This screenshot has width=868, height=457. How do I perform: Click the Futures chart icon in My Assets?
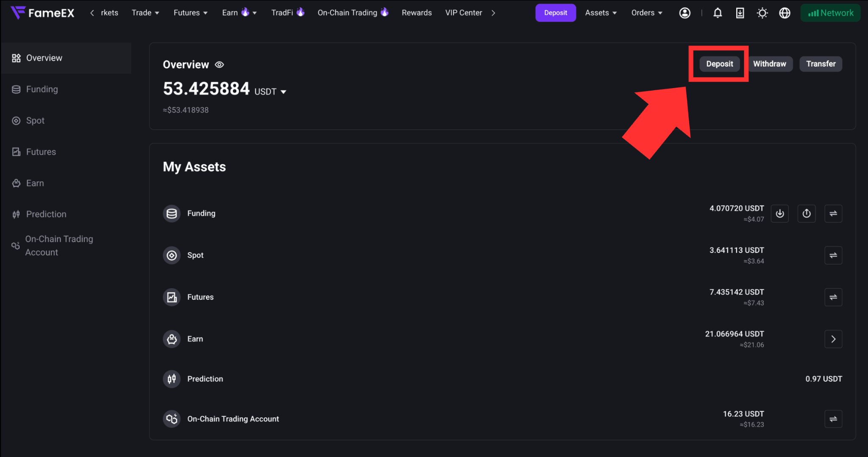click(x=172, y=297)
